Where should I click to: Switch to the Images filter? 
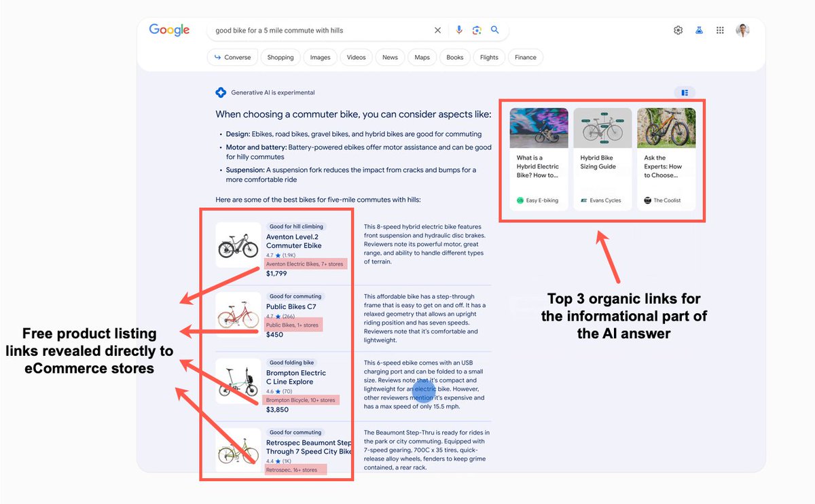click(x=320, y=57)
